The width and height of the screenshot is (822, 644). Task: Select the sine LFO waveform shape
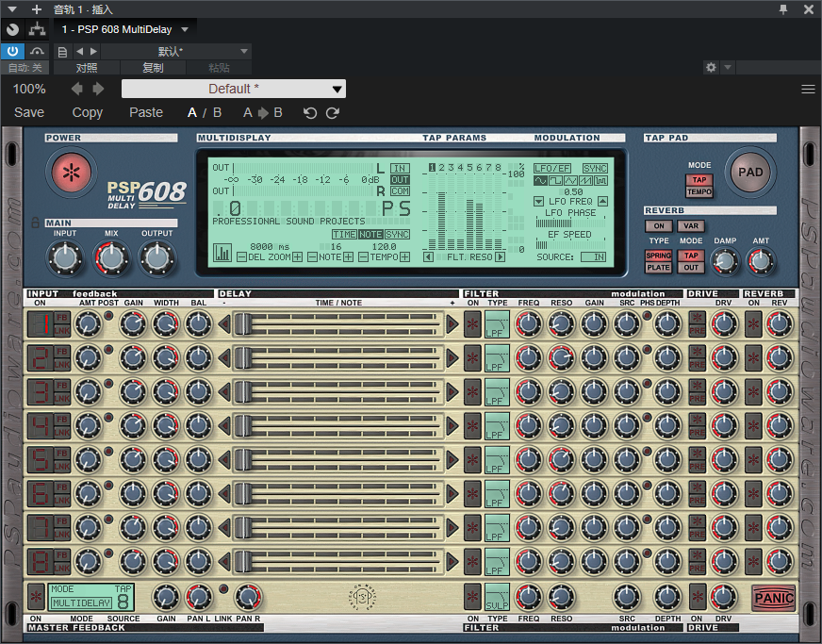coord(540,180)
